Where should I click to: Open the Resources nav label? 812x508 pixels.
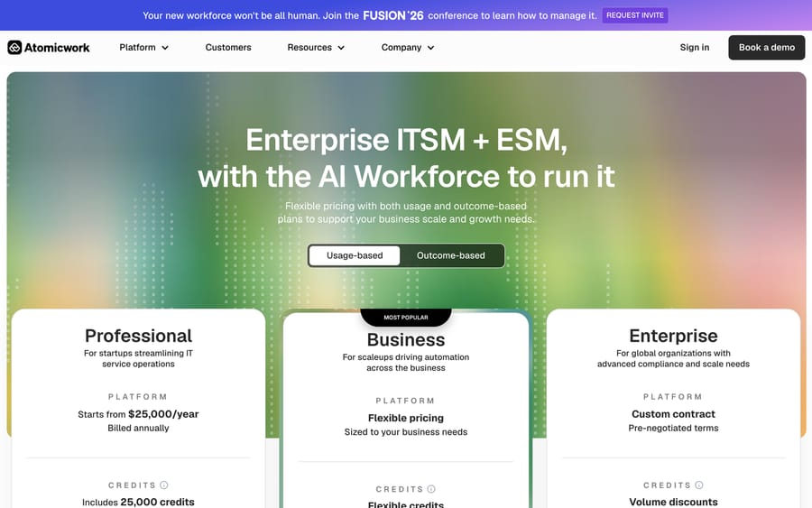tap(309, 47)
